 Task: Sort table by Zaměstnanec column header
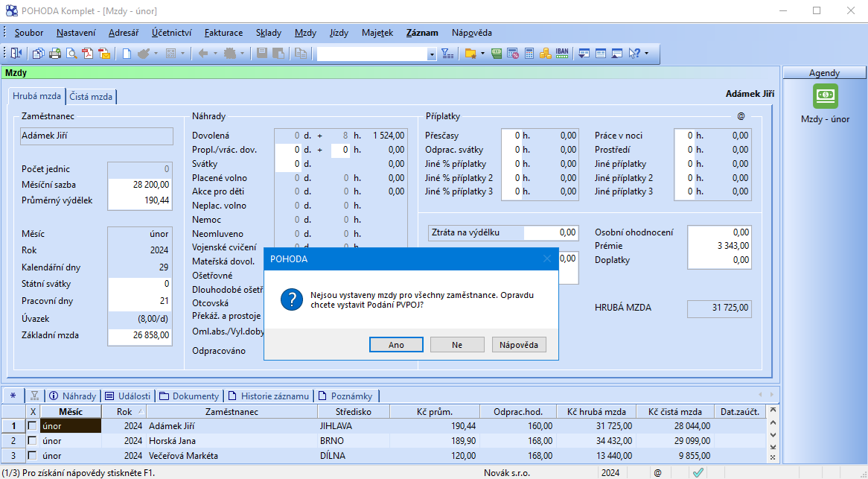[232, 411]
